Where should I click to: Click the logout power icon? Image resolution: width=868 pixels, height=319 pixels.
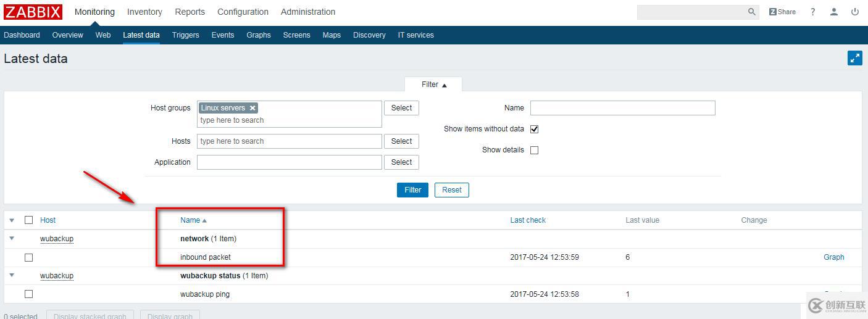(855, 12)
